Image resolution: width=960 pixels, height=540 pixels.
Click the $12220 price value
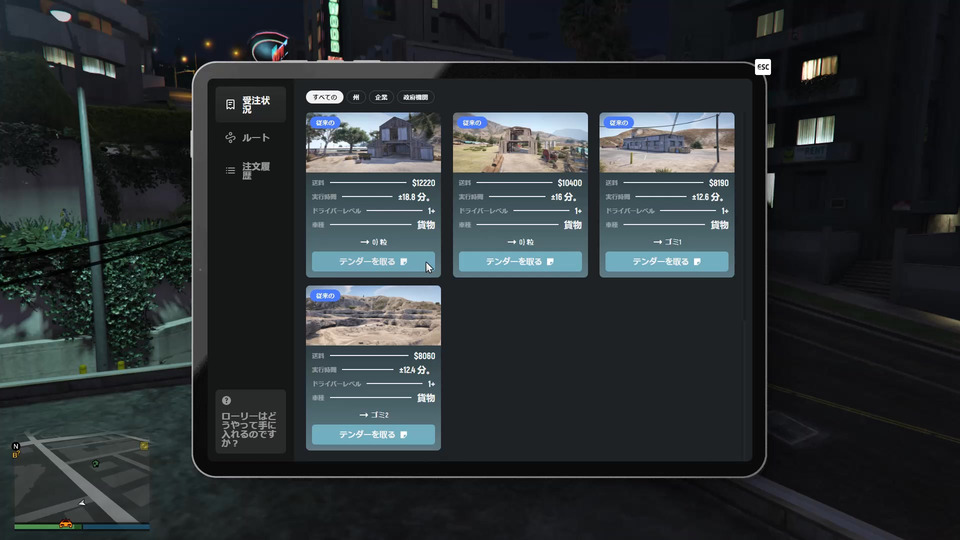tap(424, 183)
